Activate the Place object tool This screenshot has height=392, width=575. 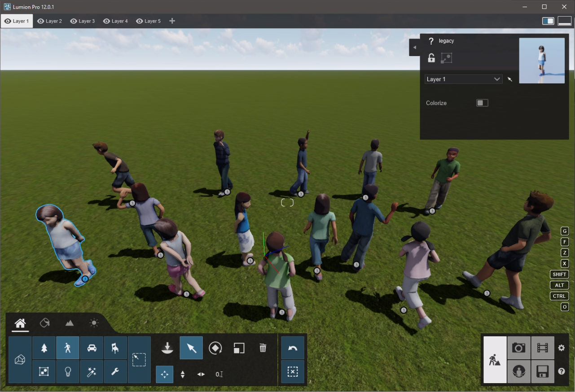pyautogui.click(x=167, y=348)
